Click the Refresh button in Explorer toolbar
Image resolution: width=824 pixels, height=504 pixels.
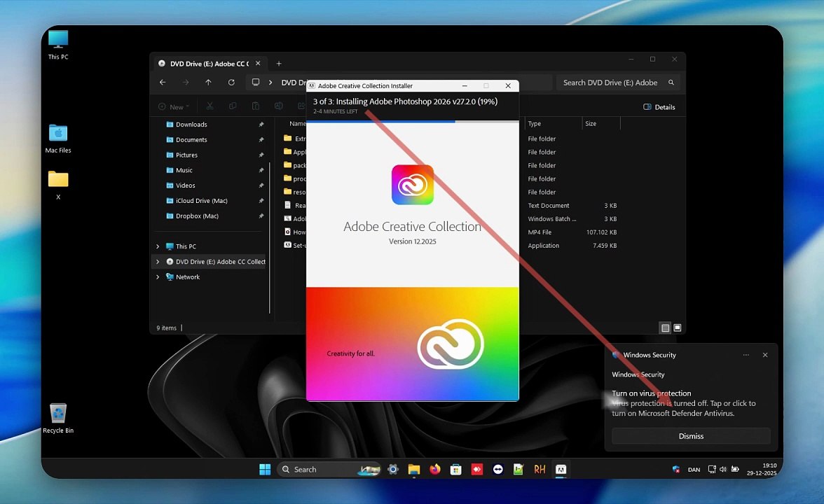tap(231, 83)
